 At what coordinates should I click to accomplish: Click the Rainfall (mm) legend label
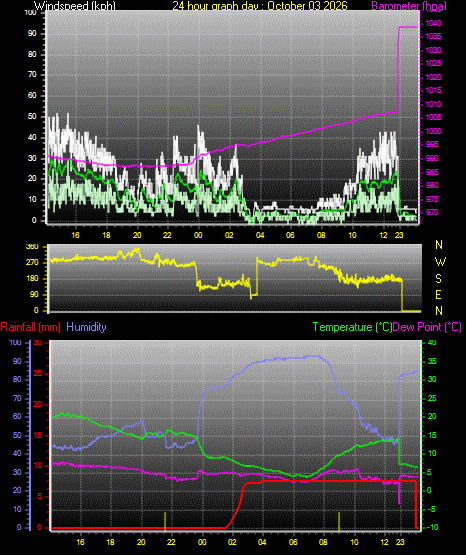(30, 327)
